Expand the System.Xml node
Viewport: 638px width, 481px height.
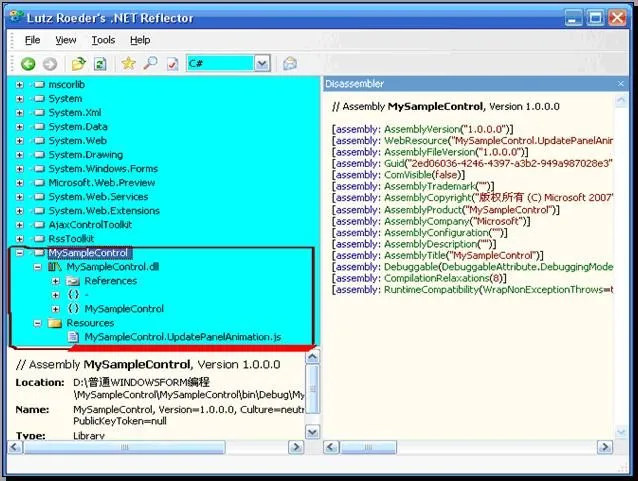(19, 113)
